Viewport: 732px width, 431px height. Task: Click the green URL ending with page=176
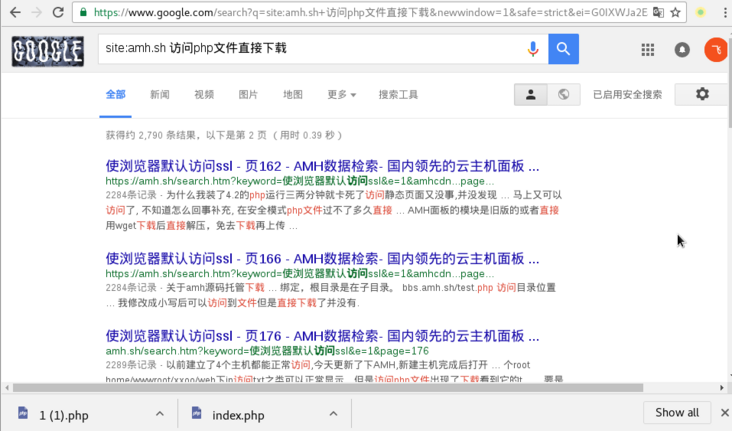[x=267, y=351]
